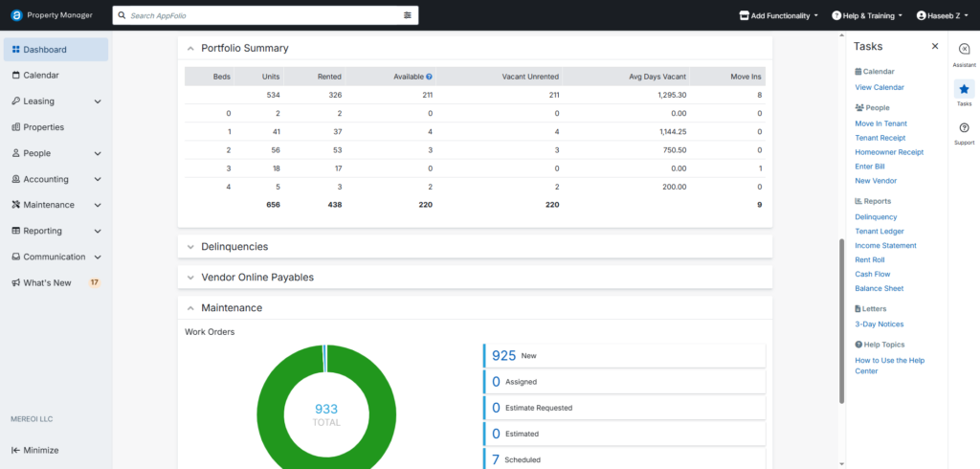980x469 pixels.
Task: Click the Communication inbox icon
Action: 16,257
